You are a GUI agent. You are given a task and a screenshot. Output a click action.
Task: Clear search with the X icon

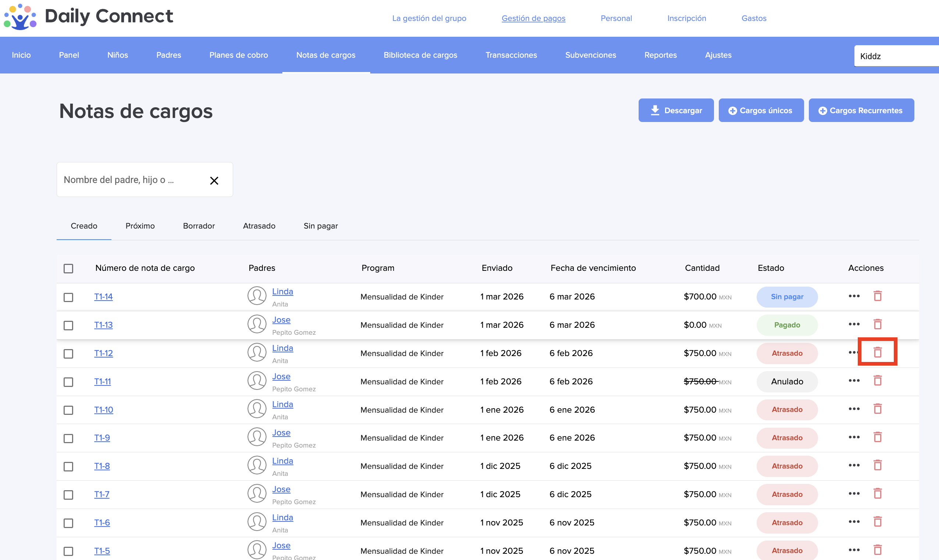[x=214, y=181]
